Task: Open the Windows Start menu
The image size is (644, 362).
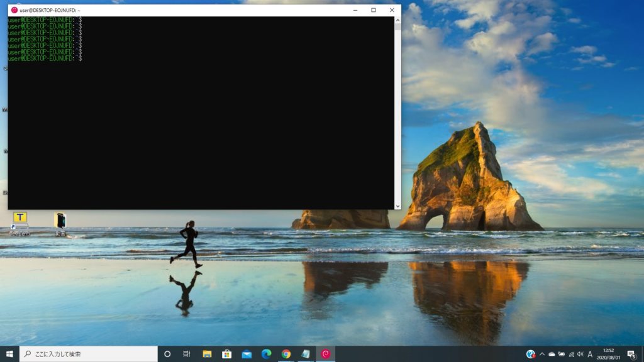Action: pyautogui.click(x=9, y=354)
